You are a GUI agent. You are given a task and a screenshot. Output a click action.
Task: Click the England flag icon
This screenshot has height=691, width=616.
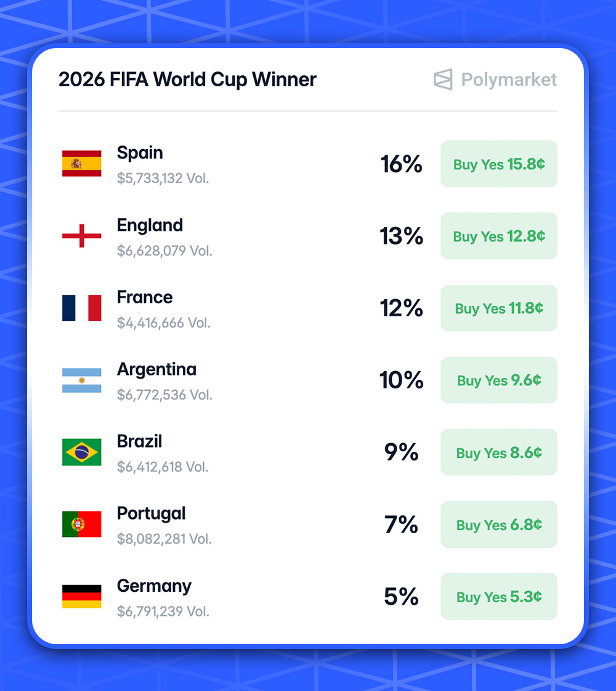coord(81,235)
